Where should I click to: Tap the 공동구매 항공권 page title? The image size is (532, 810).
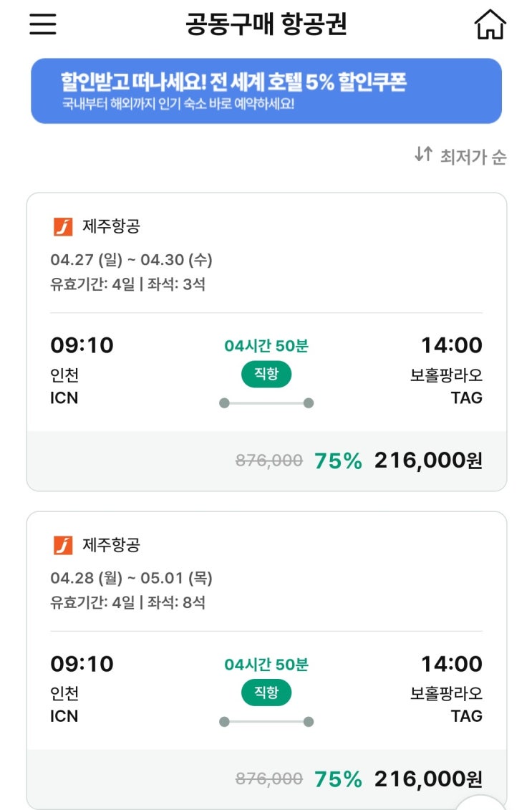point(266,25)
